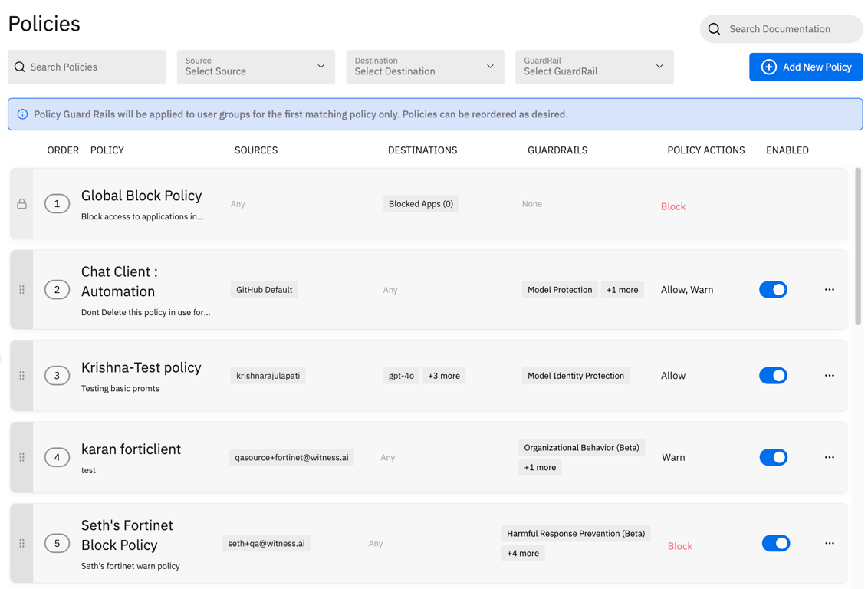
Task: Disable the Chat Client : Automation policy toggle
Action: point(773,290)
